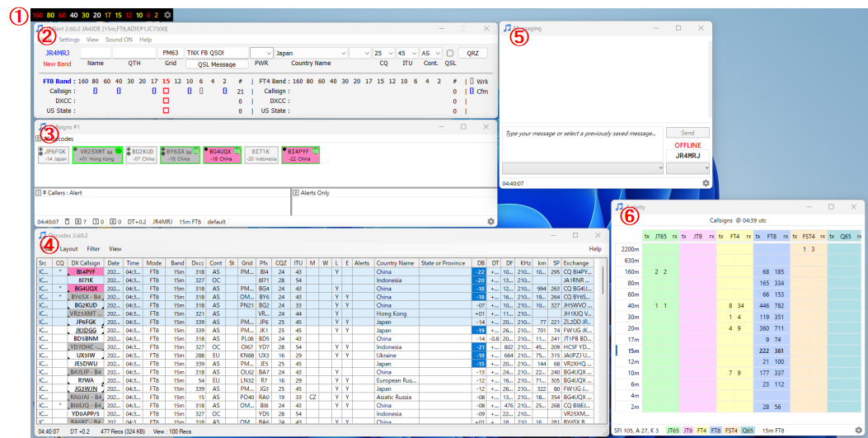Open the View menu in JTAlert
Screen dimensions: 868x438
click(x=92, y=40)
